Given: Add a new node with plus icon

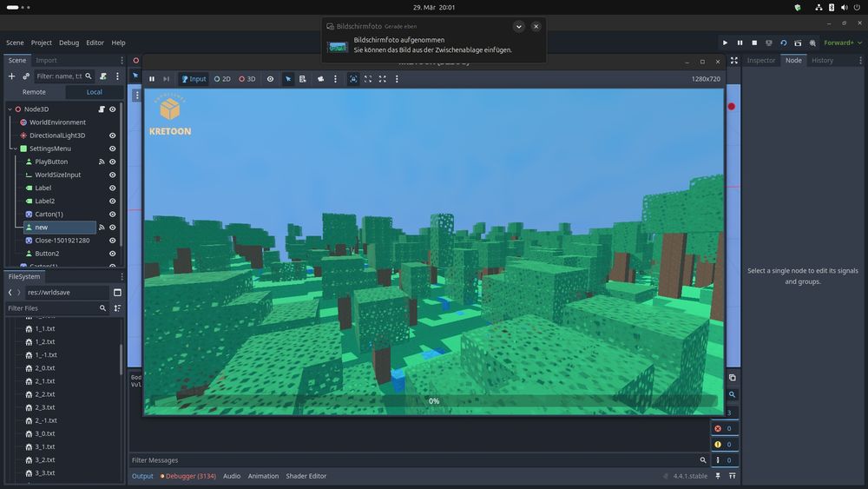Looking at the screenshot, I should coord(11,76).
